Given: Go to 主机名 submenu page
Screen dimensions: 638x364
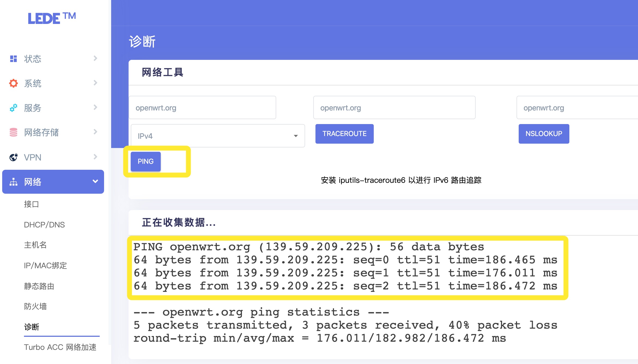Looking at the screenshot, I should click(x=35, y=245).
